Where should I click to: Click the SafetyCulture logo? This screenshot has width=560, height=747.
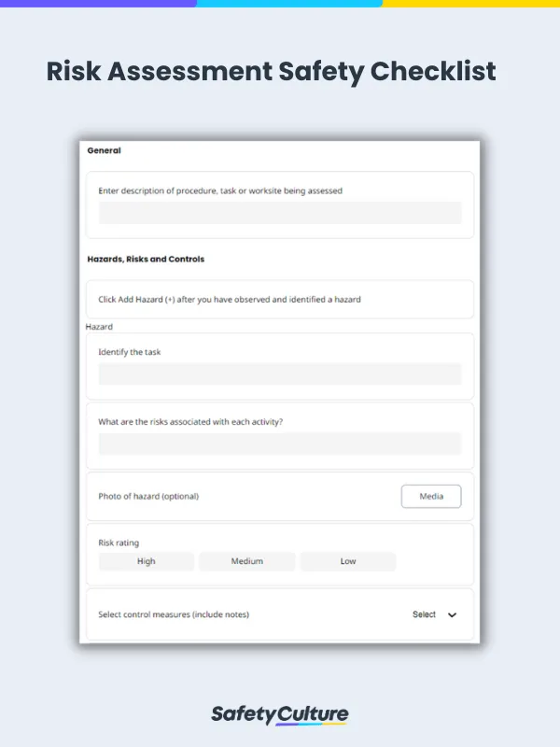click(279, 712)
